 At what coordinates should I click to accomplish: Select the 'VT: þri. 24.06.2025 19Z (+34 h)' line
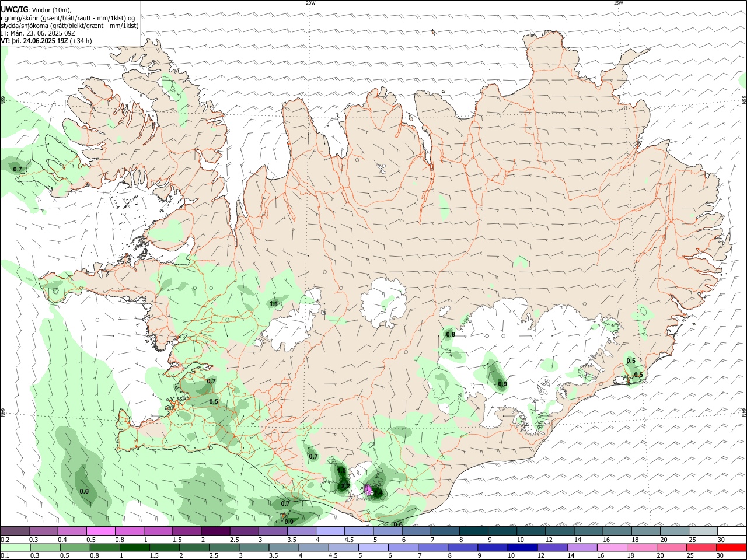pyautogui.click(x=46, y=41)
